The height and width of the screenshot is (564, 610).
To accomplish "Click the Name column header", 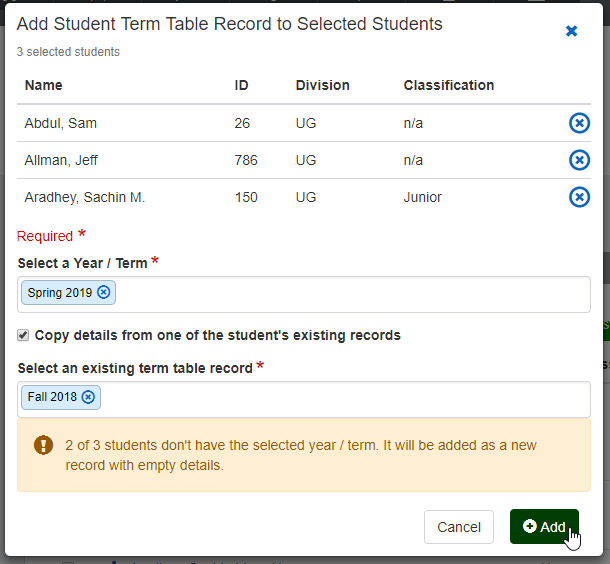I will tap(43, 85).
